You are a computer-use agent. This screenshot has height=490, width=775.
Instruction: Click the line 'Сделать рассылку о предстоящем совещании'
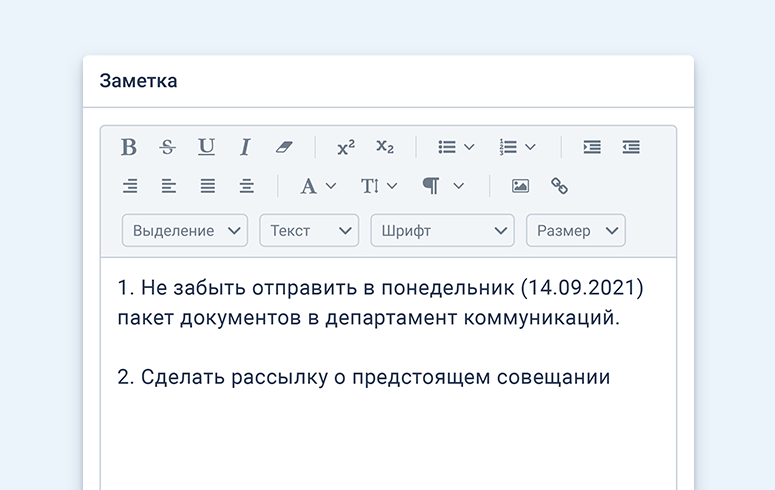pyautogui.click(x=364, y=377)
